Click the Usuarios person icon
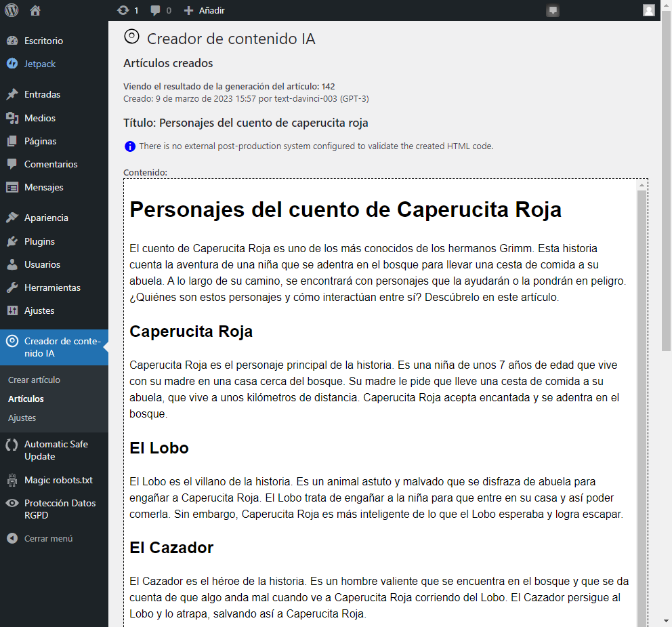 (12, 264)
